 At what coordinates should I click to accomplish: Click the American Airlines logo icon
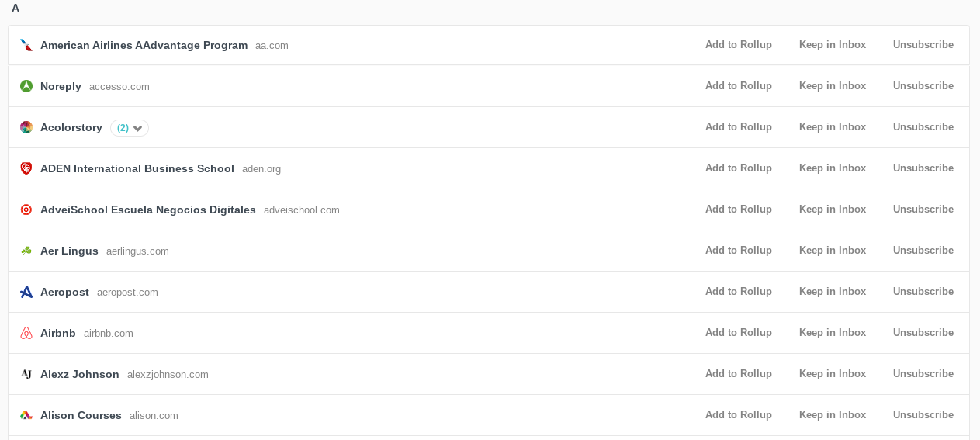pyautogui.click(x=26, y=45)
